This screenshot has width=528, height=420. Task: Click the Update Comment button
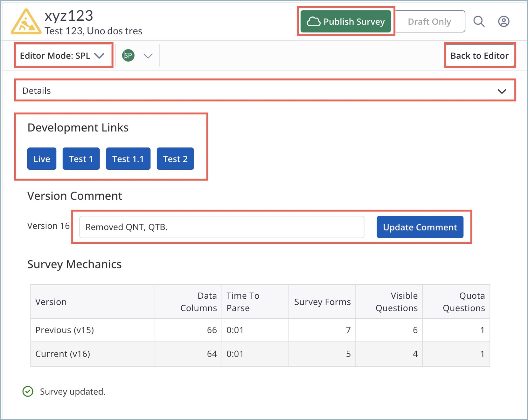point(420,227)
